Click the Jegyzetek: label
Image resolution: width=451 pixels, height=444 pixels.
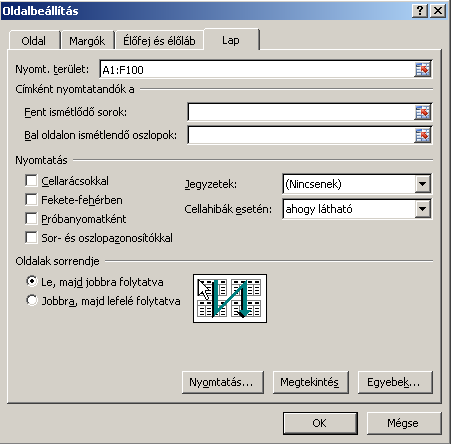[x=211, y=184]
